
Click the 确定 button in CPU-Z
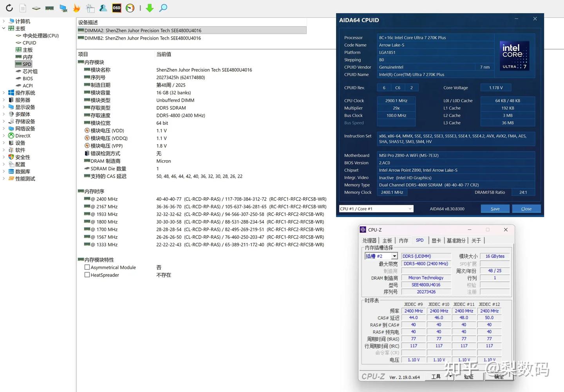pos(499,376)
